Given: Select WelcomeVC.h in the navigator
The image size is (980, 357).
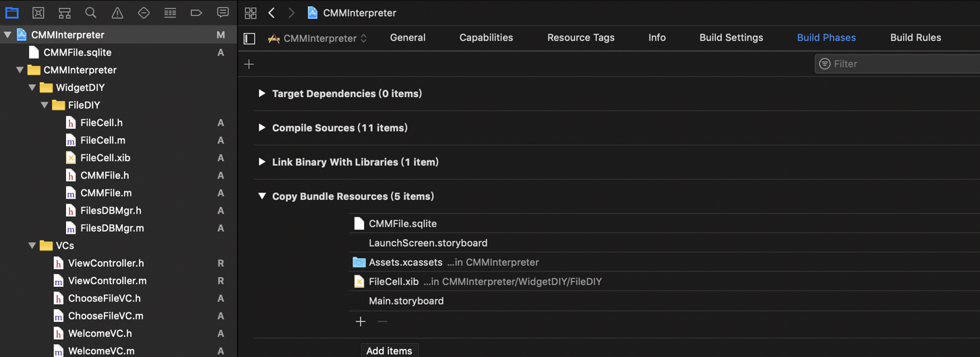Looking at the screenshot, I should pyautogui.click(x=100, y=333).
